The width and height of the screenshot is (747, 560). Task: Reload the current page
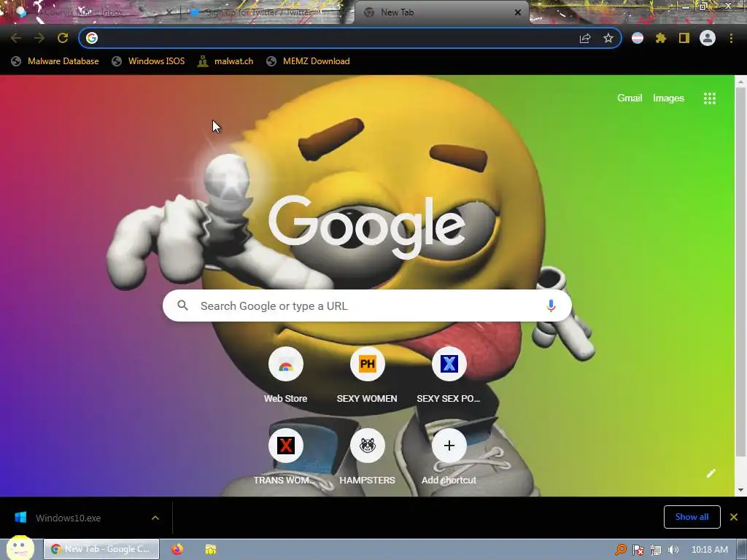click(63, 38)
